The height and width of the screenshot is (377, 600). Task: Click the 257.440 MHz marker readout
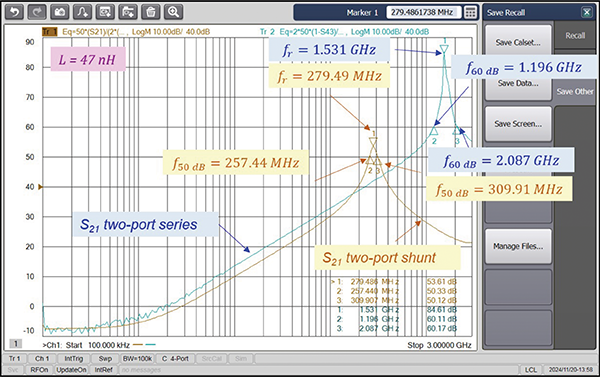[x=375, y=291]
